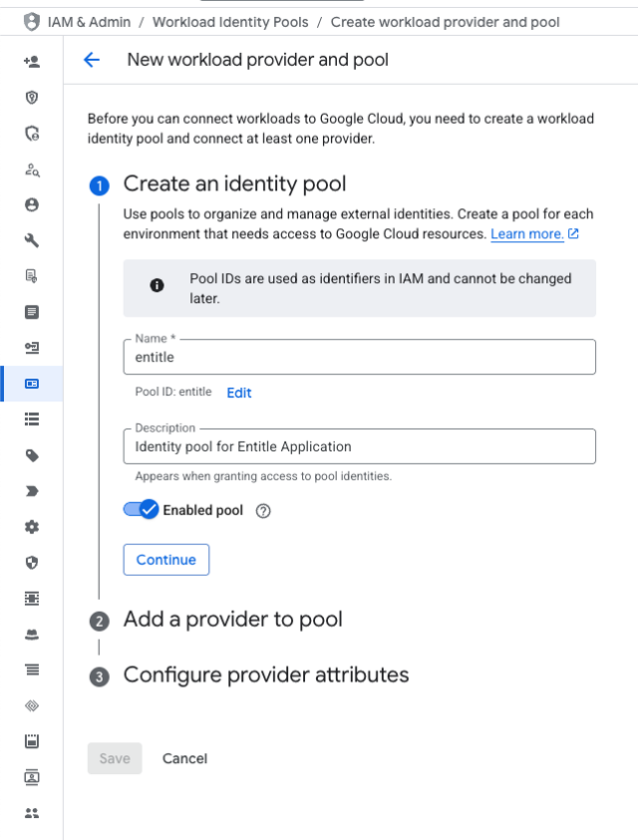
Task: Click the nested diamond sidebar icon
Action: click(x=32, y=705)
